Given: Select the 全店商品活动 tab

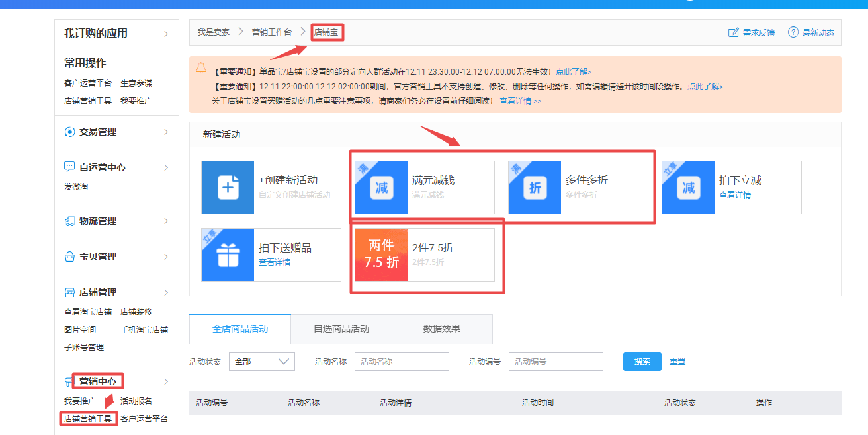Looking at the screenshot, I should coord(240,329).
